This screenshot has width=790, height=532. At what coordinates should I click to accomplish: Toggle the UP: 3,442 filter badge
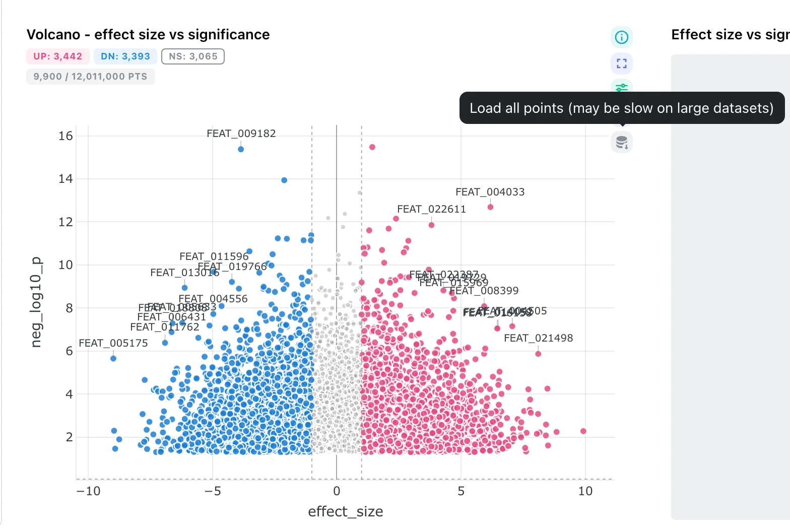pos(58,56)
